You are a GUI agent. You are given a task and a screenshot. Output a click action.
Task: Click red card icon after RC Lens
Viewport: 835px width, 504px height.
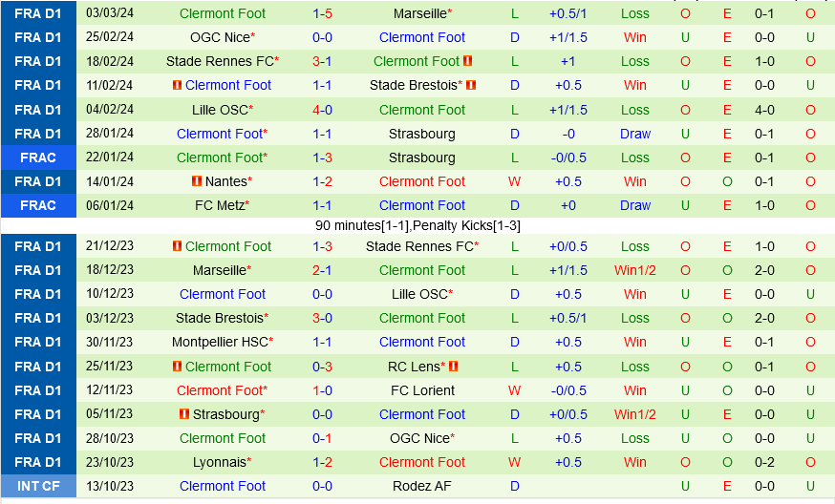(x=453, y=367)
